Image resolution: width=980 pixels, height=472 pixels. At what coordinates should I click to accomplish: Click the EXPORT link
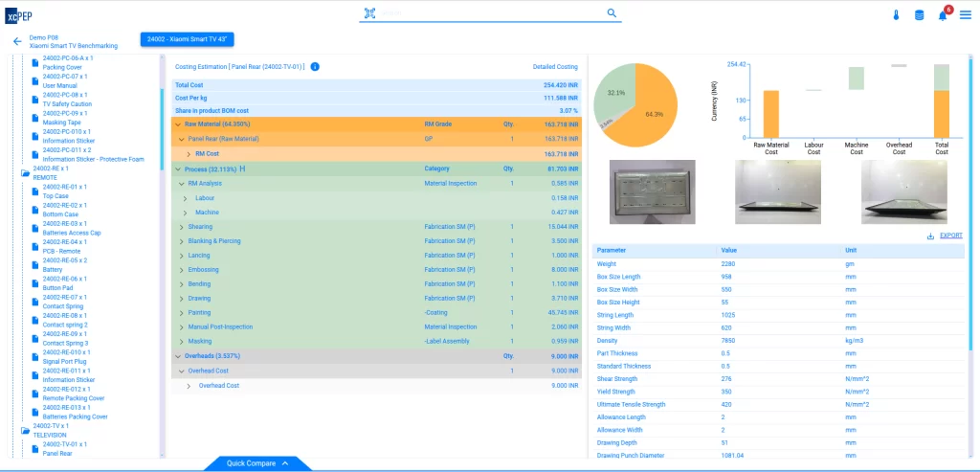pos(950,236)
